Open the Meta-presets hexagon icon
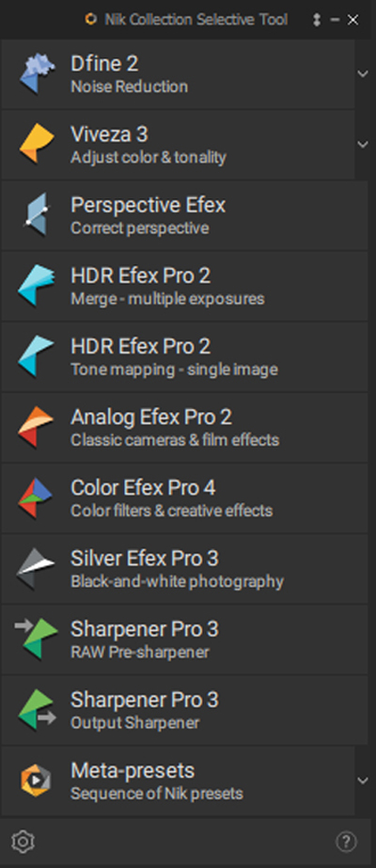Viewport: 376px width, 868px height. (36, 781)
